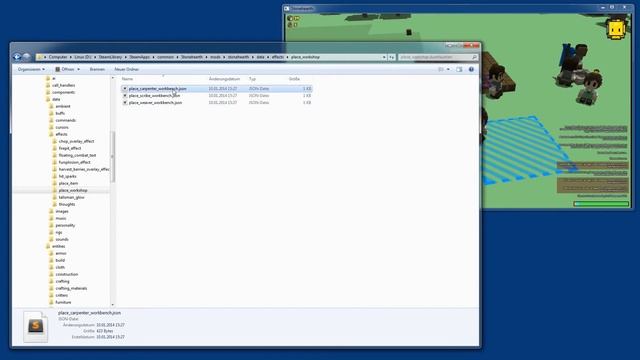Click the place_weaver_workbench.json file icon

point(125,102)
